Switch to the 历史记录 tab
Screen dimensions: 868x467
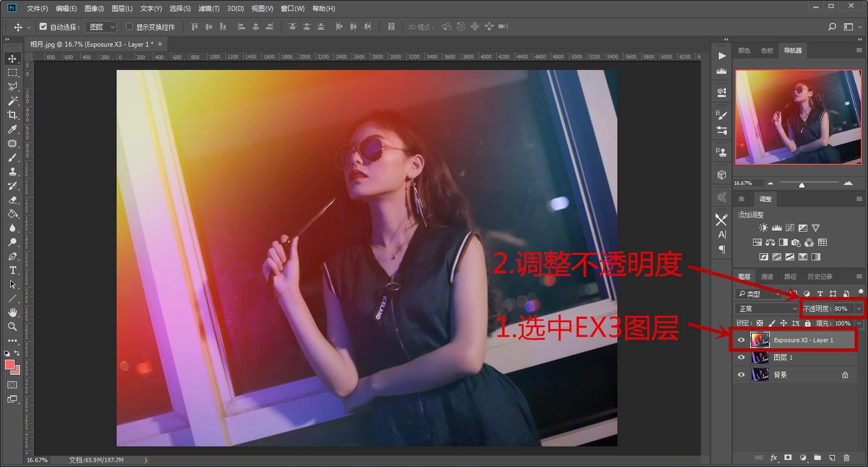point(820,277)
